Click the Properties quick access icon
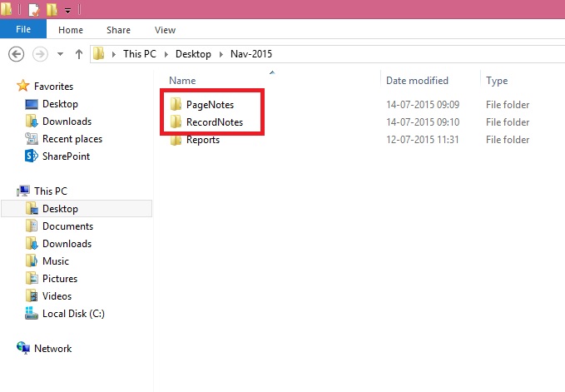This screenshot has width=565, height=392. 33,10
